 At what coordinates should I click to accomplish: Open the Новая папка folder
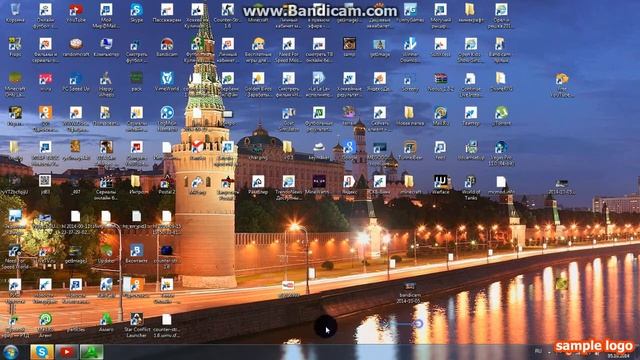pyautogui.click(x=409, y=116)
